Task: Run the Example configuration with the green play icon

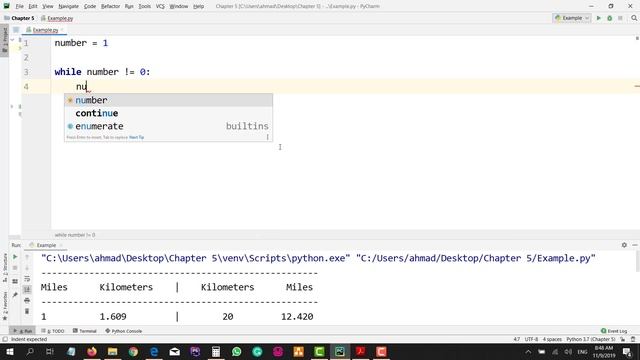Action: click(599, 18)
